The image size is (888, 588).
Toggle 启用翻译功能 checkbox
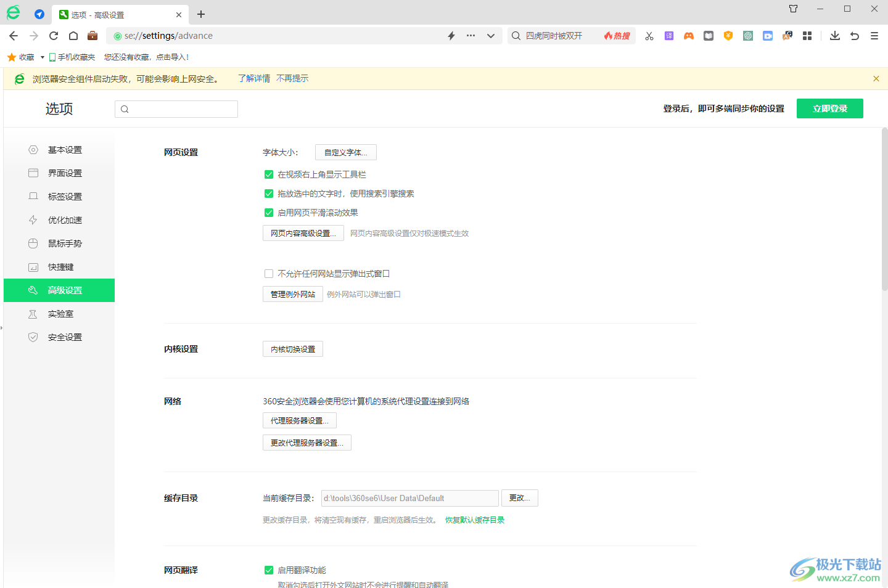coord(269,570)
